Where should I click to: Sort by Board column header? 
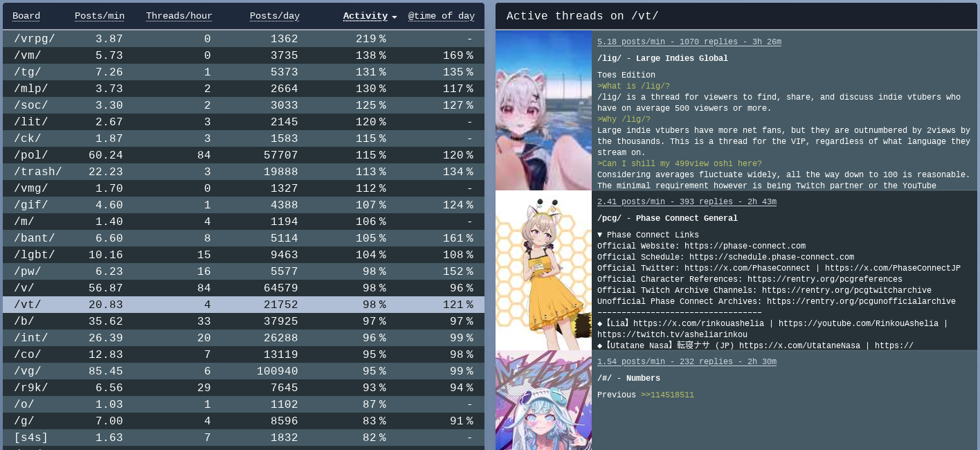click(x=26, y=16)
